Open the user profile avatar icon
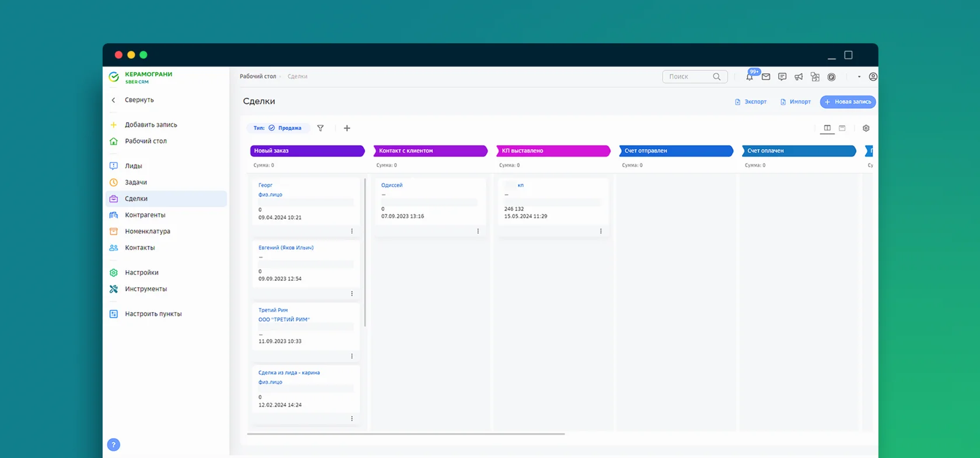 [873, 77]
